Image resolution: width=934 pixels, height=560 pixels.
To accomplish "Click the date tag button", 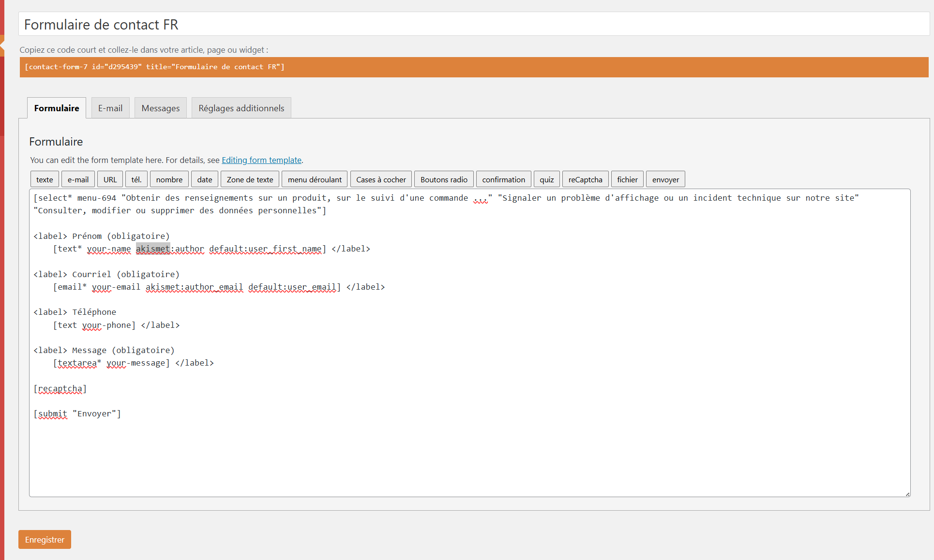I will click(204, 179).
